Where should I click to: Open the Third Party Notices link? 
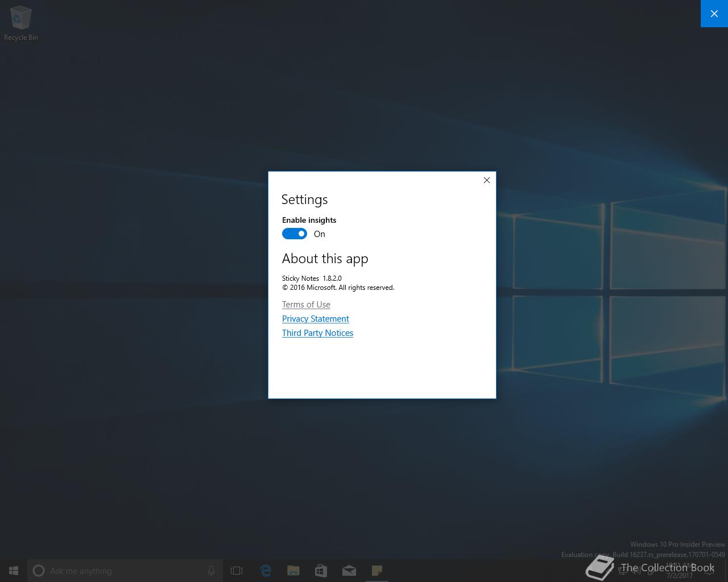point(317,333)
